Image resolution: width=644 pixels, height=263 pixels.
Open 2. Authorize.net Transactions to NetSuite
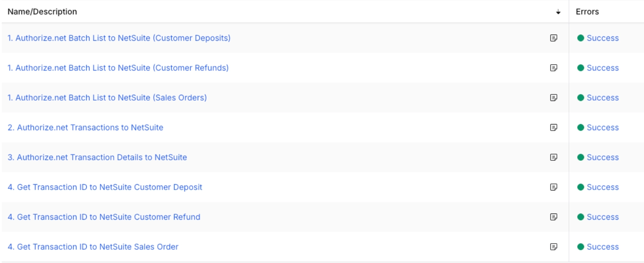pyautogui.click(x=85, y=128)
